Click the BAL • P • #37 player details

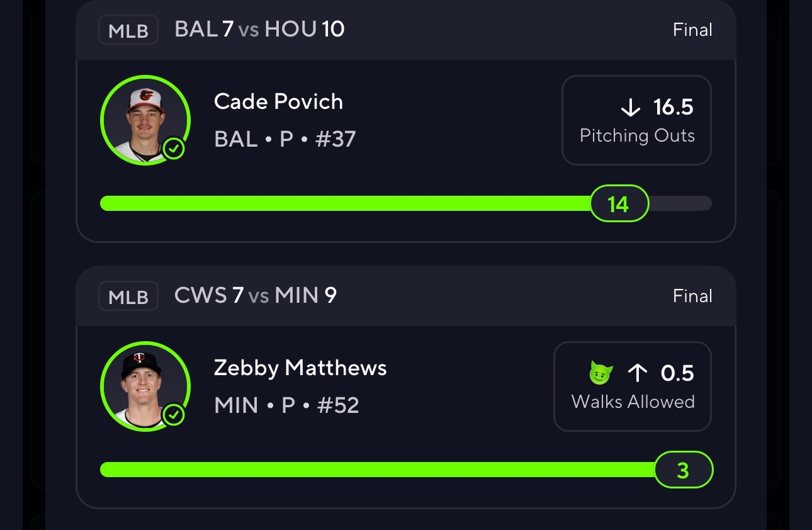click(x=285, y=139)
